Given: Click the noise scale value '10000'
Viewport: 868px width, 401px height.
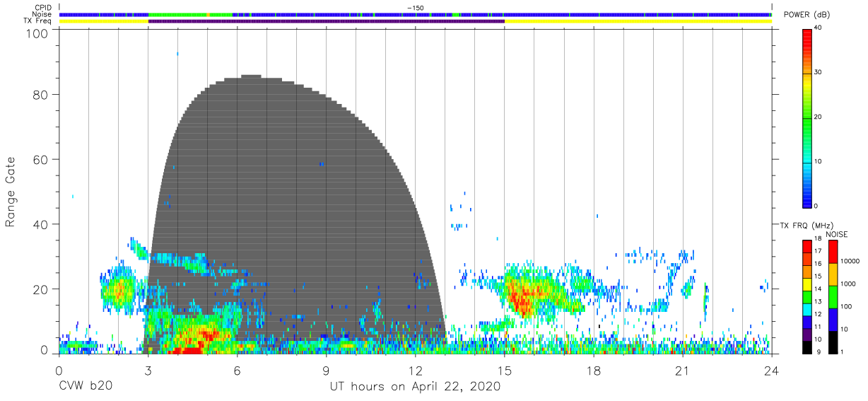Looking at the screenshot, I should (850, 261).
